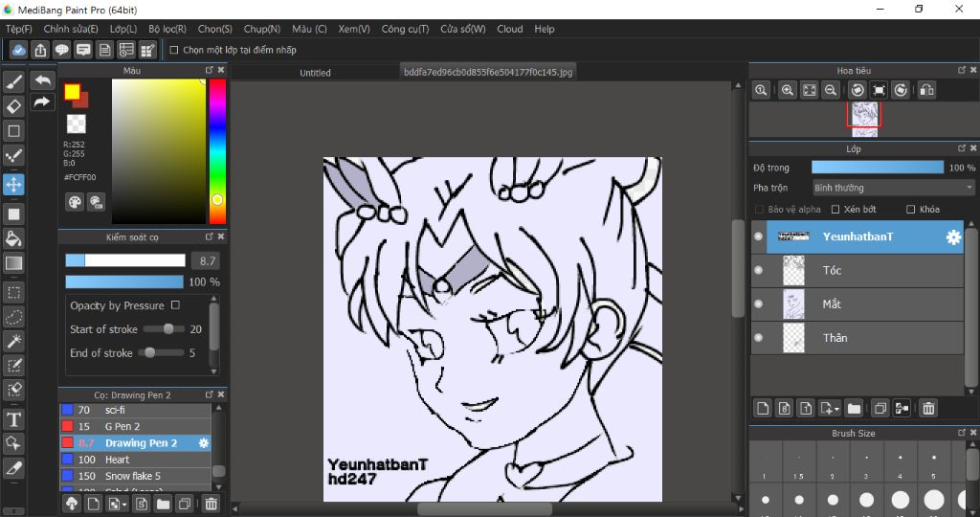The height and width of the screenshot is (517, 980).
Task: Select the Gradient tool
Action: point(13,263)
